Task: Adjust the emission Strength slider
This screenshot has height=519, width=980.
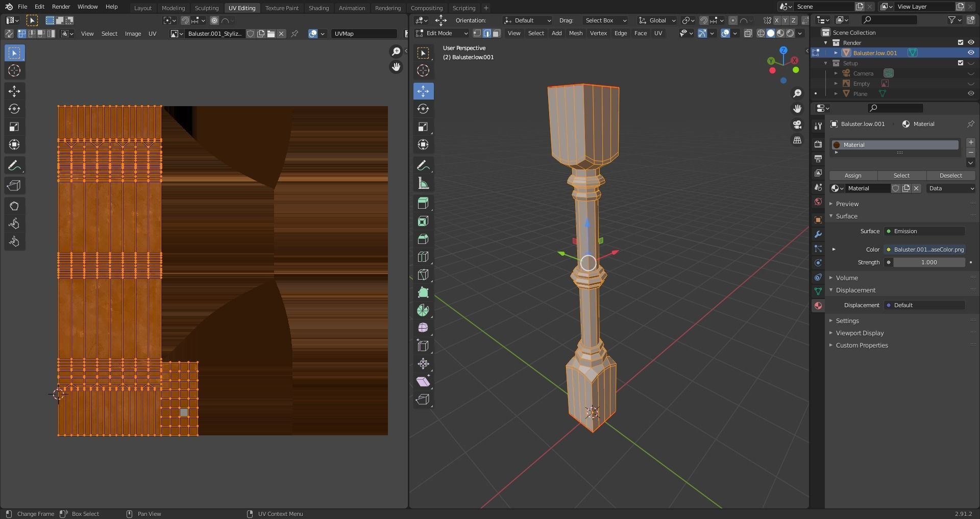Action: tap(928, 262)
